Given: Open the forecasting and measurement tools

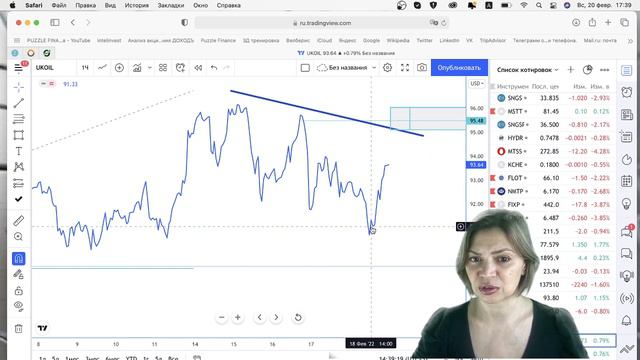Looking at the screenshot, I should [18, 183].
